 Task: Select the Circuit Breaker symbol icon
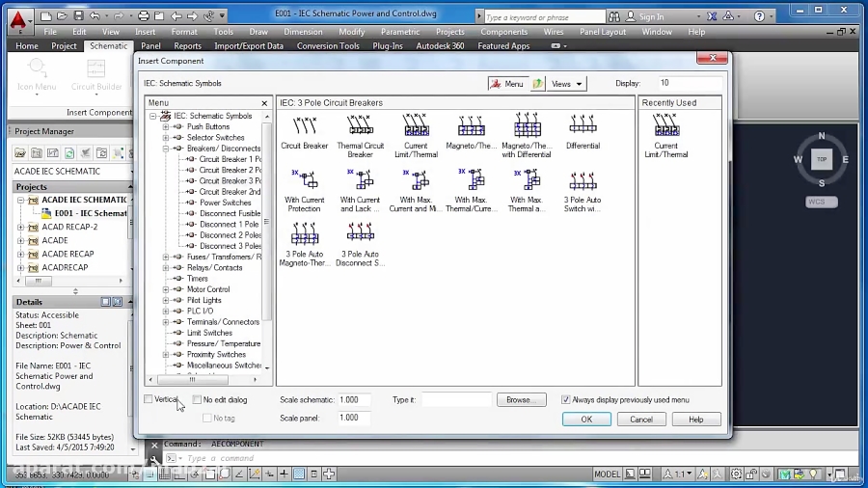(305, 126)
